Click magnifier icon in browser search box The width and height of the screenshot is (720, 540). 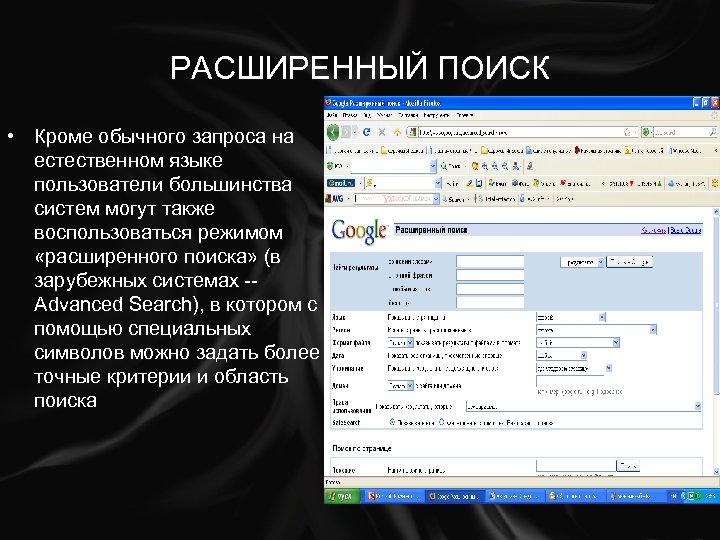712,132
